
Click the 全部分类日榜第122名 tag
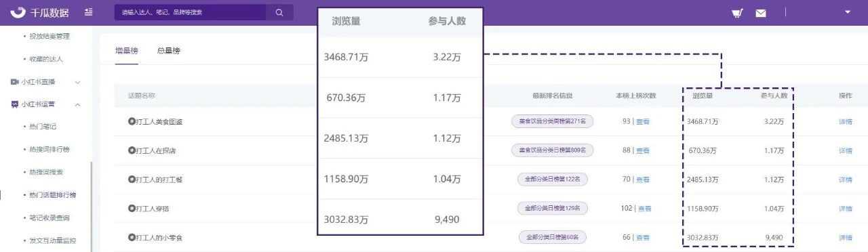[x=552, y=180]
